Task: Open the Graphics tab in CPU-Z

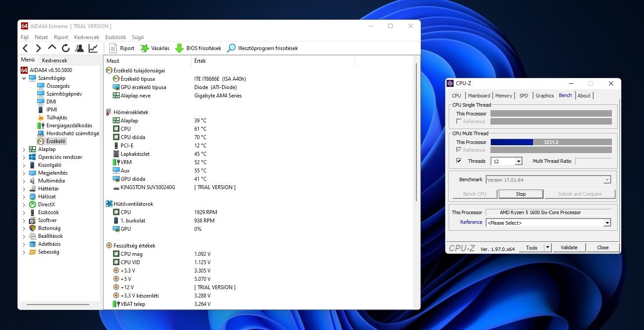Action: 545,96
